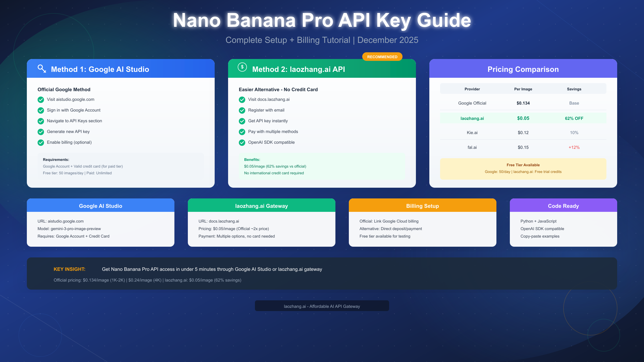Viewport: 644px width, 362px height.
Task: Toggle the 'Pay with multiple methods' checkmark
Action: point(242,132)
